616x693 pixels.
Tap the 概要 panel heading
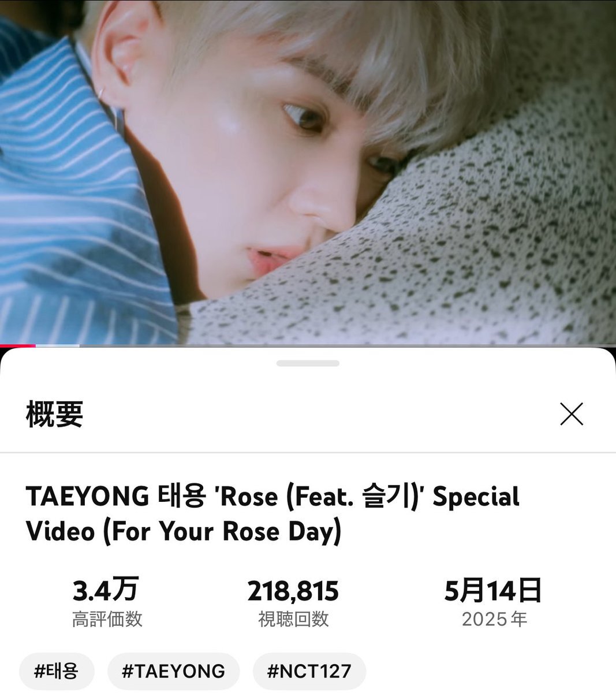(55, 414)
